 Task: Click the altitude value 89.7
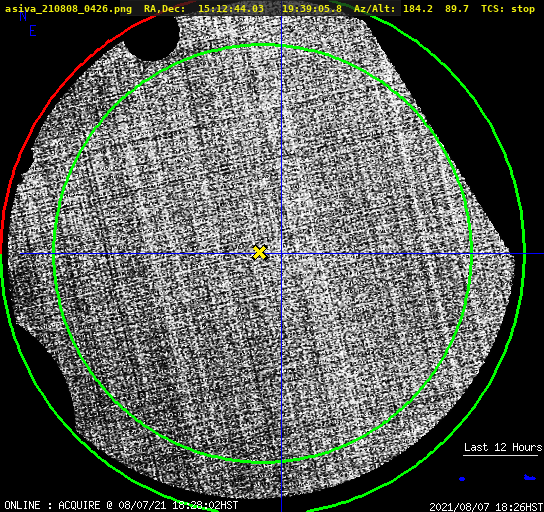457,9
